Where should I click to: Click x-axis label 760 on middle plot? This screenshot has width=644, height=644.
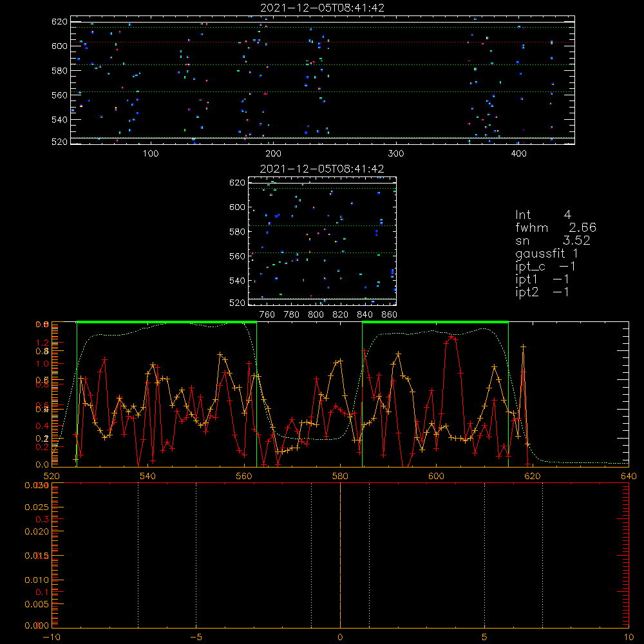(x=267, y=315)
